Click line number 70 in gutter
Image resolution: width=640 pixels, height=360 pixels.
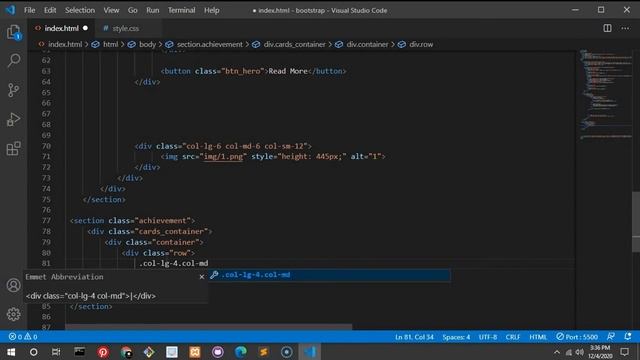(x=46, y=146)
